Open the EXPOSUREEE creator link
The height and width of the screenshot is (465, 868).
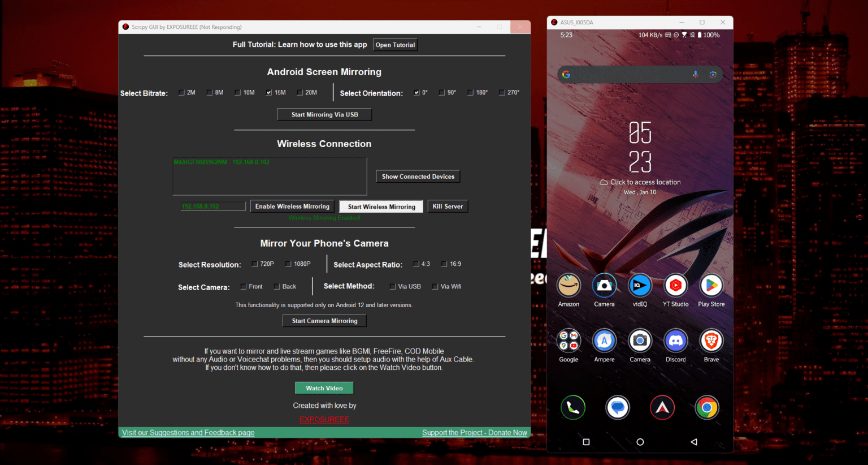tap(324, 419)
